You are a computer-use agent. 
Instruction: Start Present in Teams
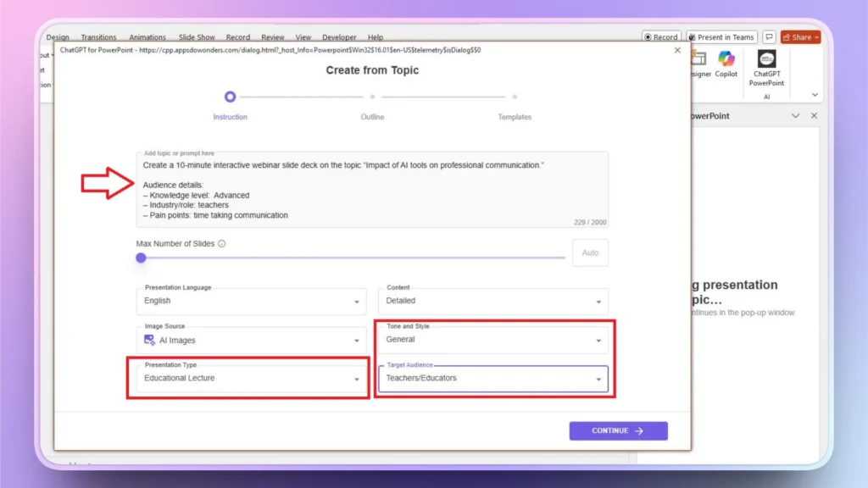pos(721,36)
